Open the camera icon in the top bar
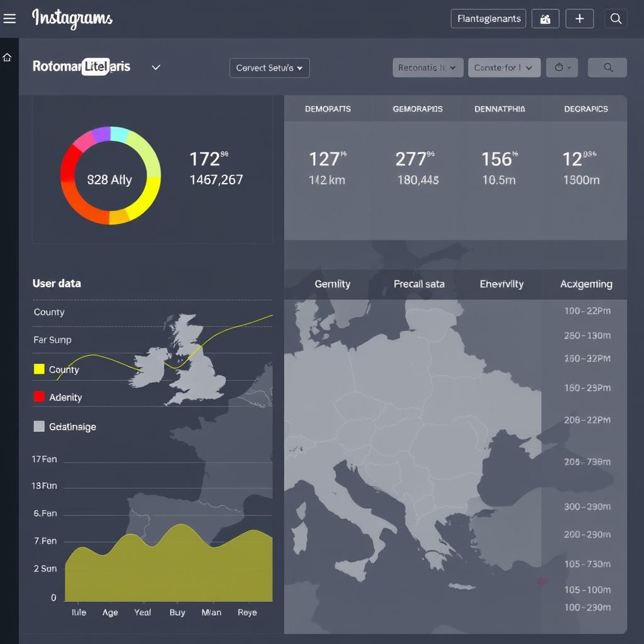 (545, 18)
